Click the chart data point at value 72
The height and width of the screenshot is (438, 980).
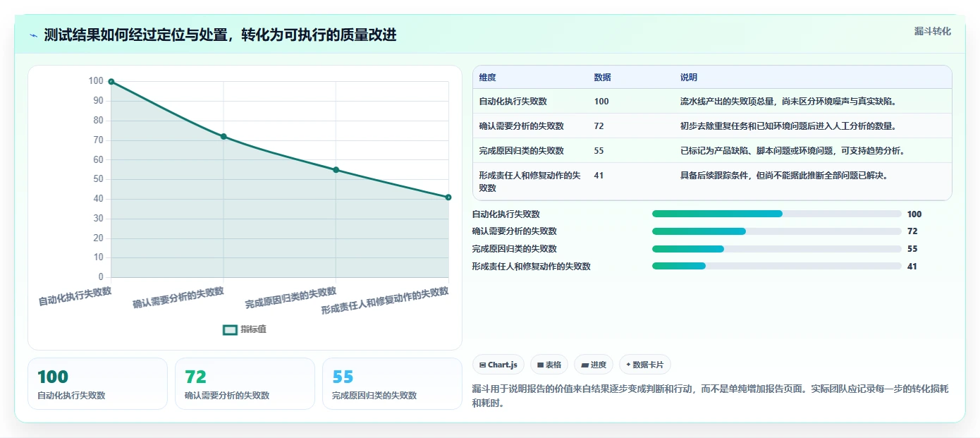click(223, 136)
